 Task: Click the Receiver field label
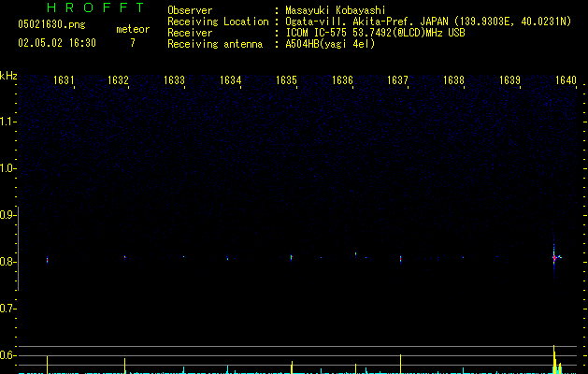click(190, 33)
